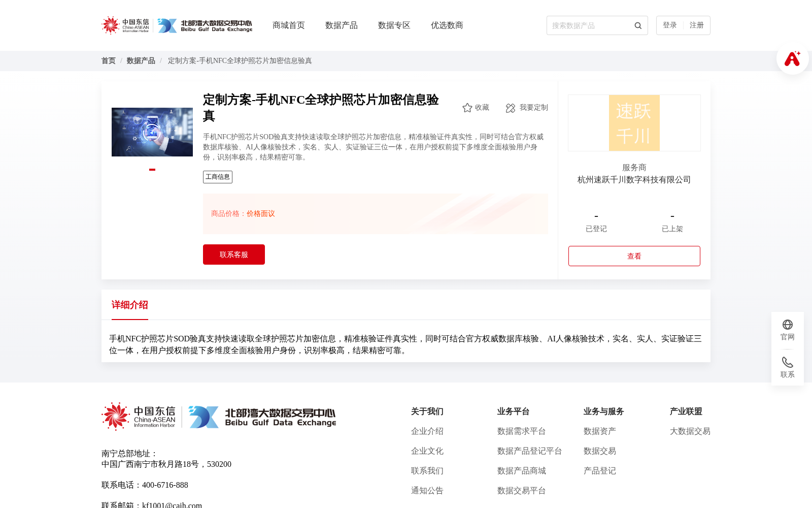Click the 联系客服 button
This screenshot has width=812, height=508.
point(234,255)
